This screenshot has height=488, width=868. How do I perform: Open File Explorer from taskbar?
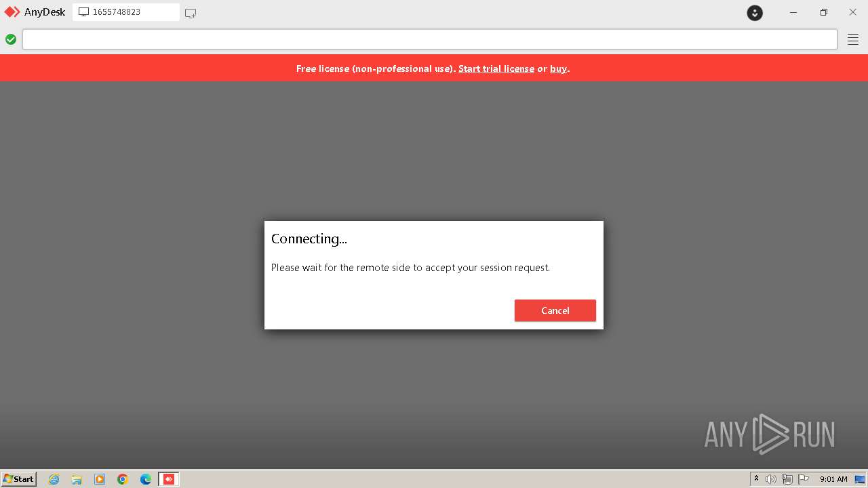77,479
